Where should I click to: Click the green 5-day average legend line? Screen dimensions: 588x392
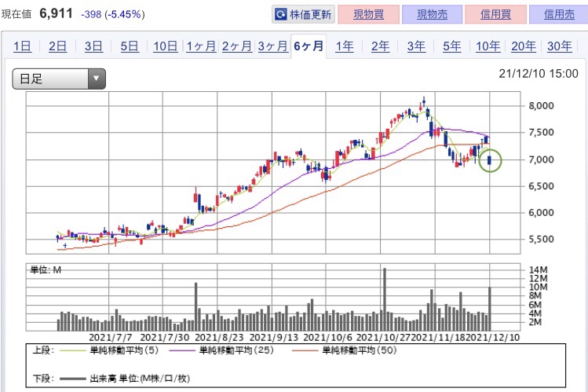tap(73, 351)
